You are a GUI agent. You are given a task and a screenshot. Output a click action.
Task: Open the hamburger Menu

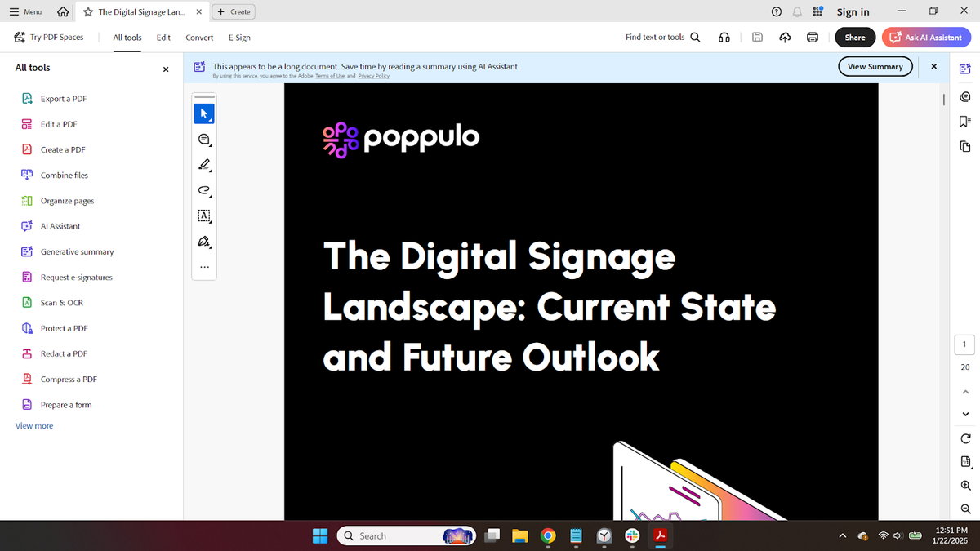point(25,12)
